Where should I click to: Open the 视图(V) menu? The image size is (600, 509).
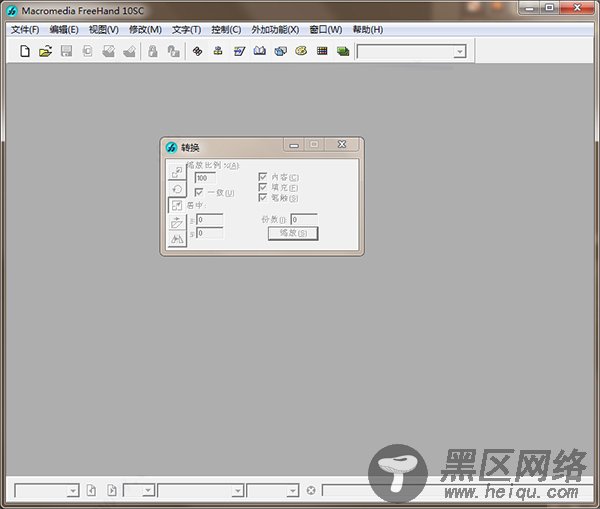coord(104,30)
